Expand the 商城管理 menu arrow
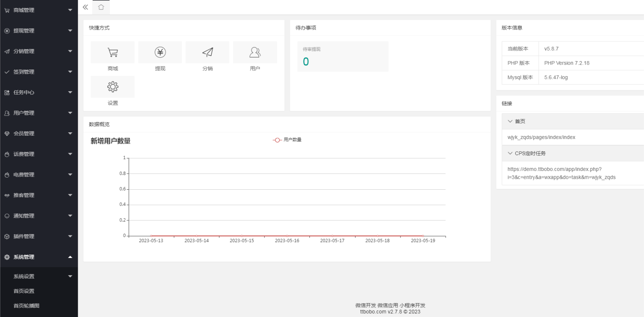 click(70, 10)
